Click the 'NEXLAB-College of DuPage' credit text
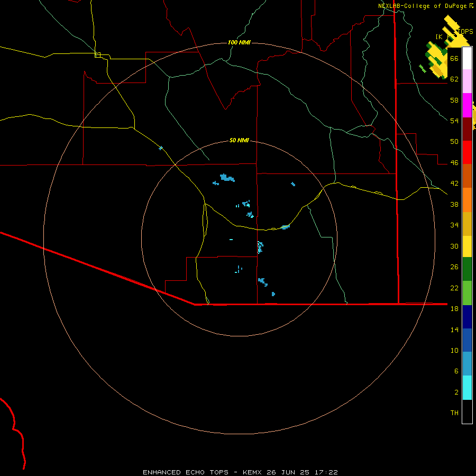The width and height of the screenshot is (476, 476). [423, 6]
